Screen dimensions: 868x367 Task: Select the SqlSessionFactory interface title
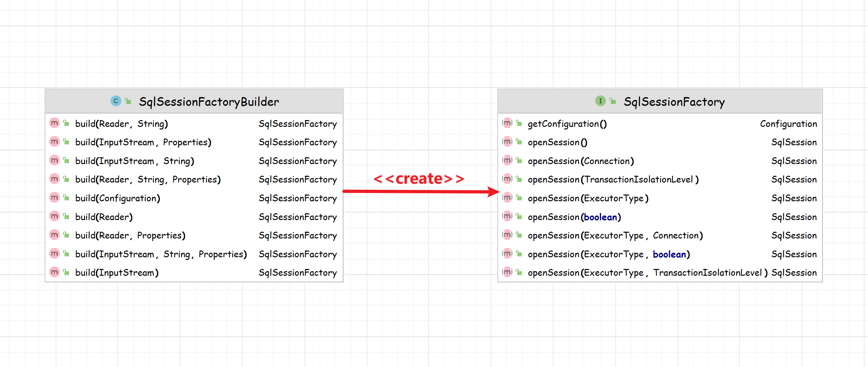pyautogui.click(x=674, y=102)
